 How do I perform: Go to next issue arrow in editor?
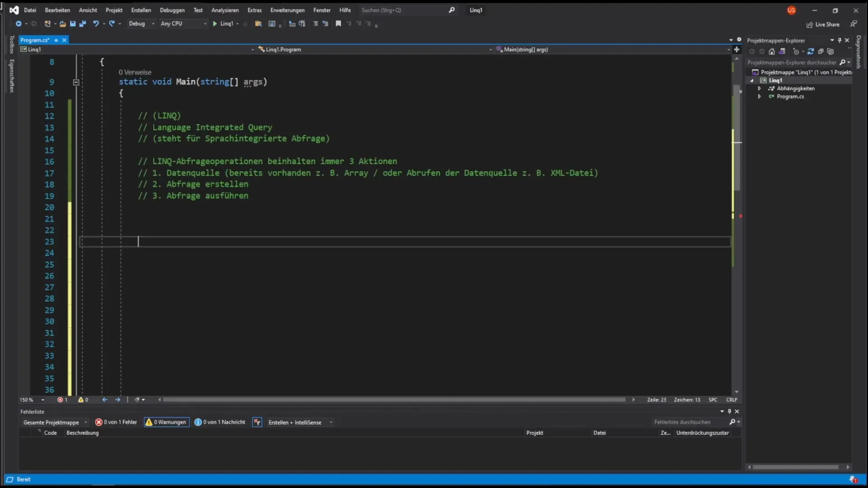tap(118, 399)
